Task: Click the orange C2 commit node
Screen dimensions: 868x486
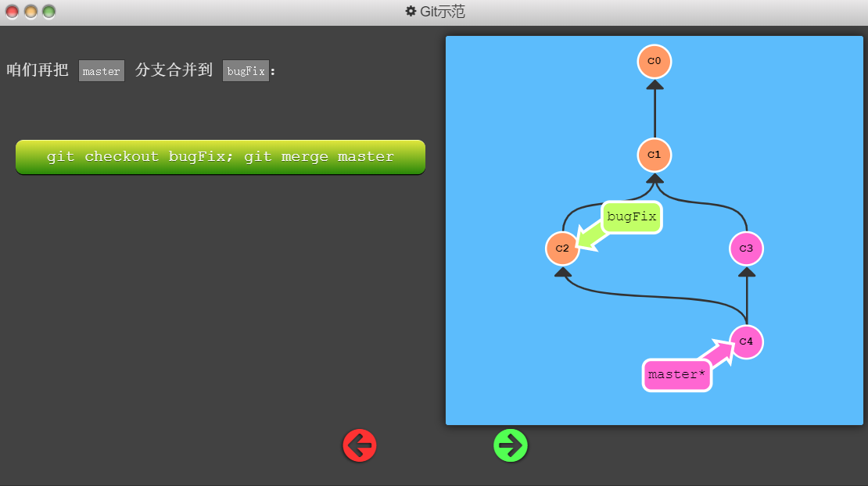Action: click(x=562, y=248)
